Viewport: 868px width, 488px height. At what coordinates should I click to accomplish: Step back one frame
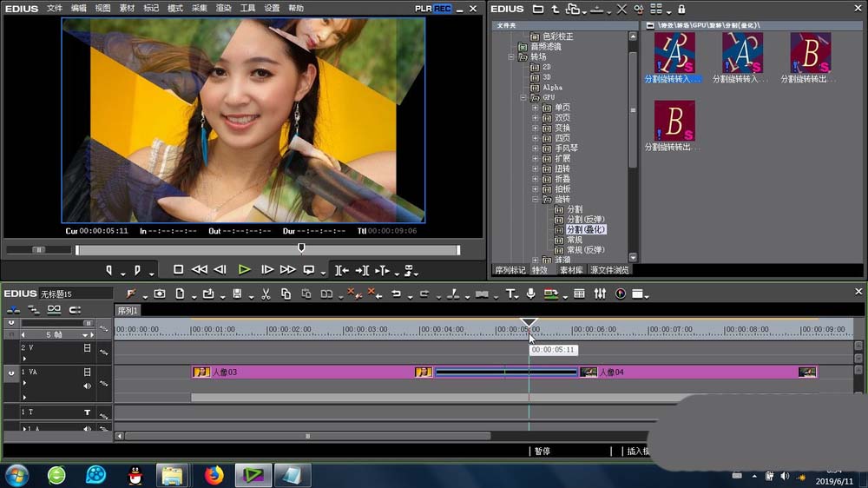[x=220, y=270]
